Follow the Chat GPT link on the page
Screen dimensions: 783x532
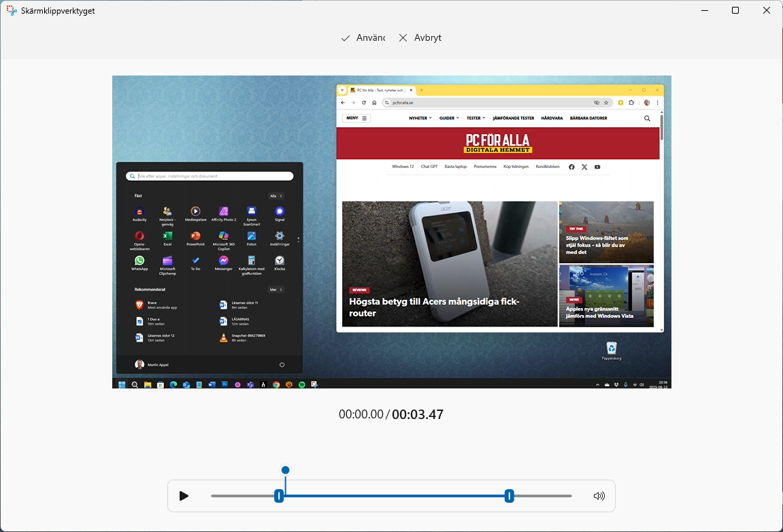429,167
